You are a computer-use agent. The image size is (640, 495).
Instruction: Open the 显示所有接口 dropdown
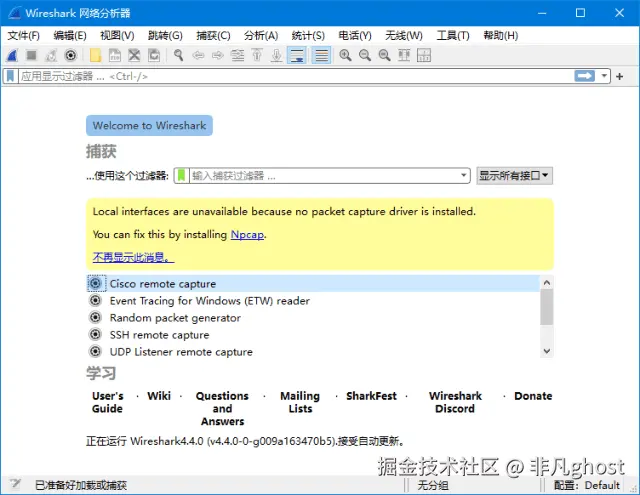514,175
